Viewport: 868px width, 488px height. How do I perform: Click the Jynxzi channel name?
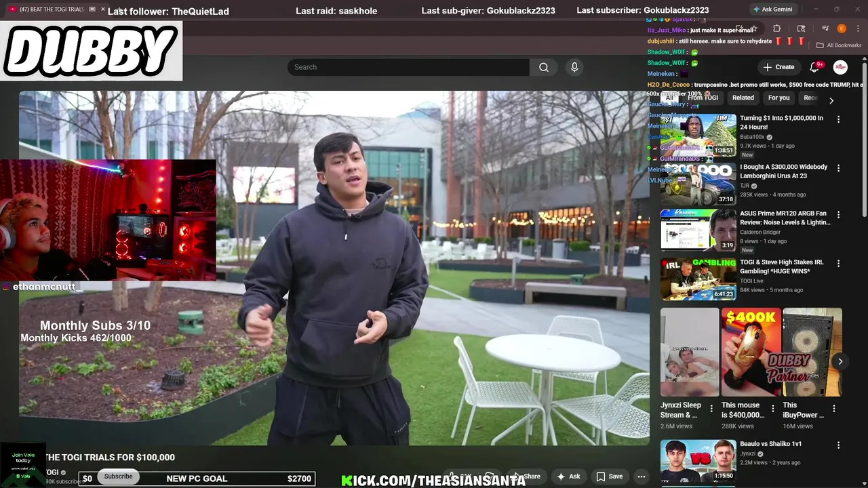(x=747, y=453)
